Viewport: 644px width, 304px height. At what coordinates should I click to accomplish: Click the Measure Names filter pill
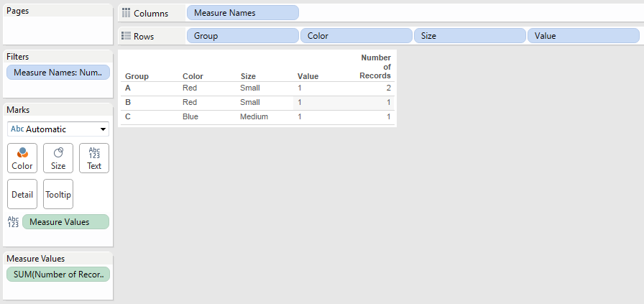point(58,72)
